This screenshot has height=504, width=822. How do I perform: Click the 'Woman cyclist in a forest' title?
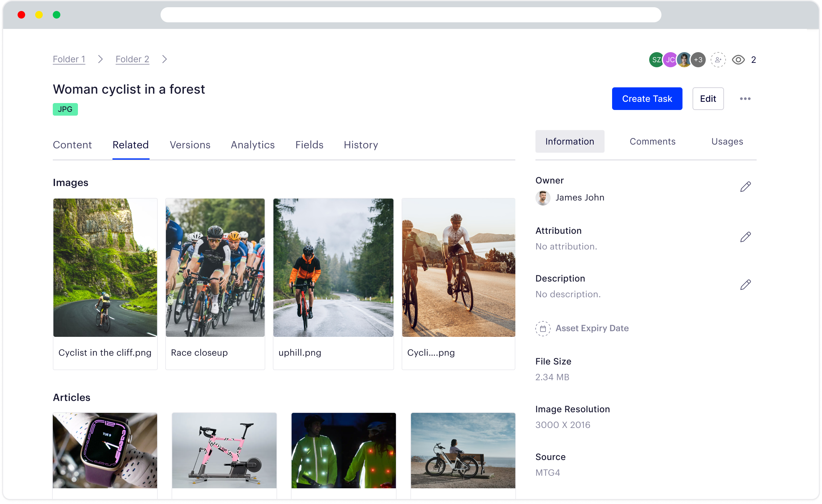[129, 89]
